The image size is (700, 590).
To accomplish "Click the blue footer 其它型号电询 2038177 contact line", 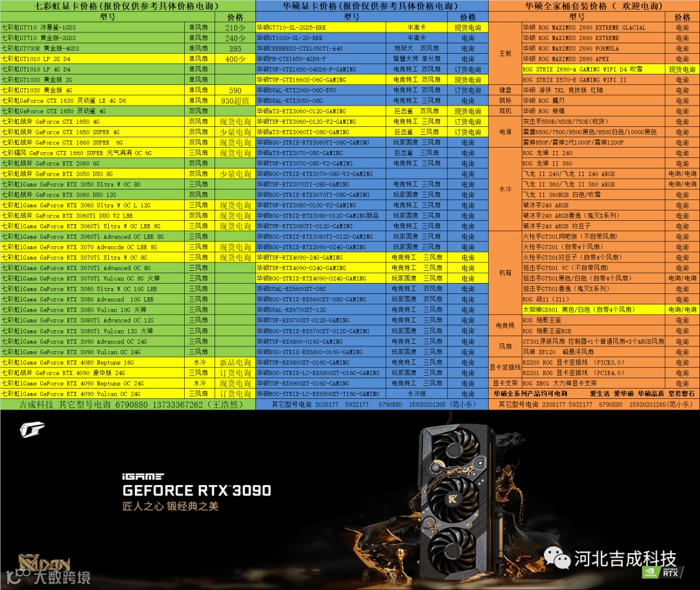I will click(x=372, y=405).
